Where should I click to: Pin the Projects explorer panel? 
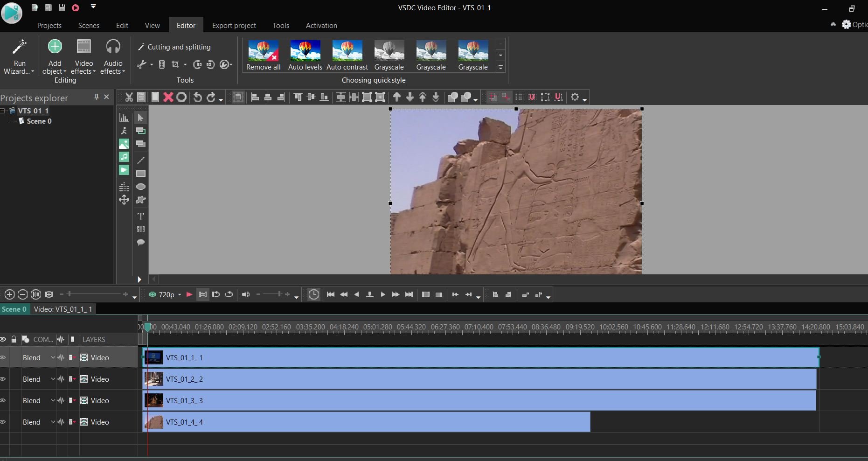point(96,97)
